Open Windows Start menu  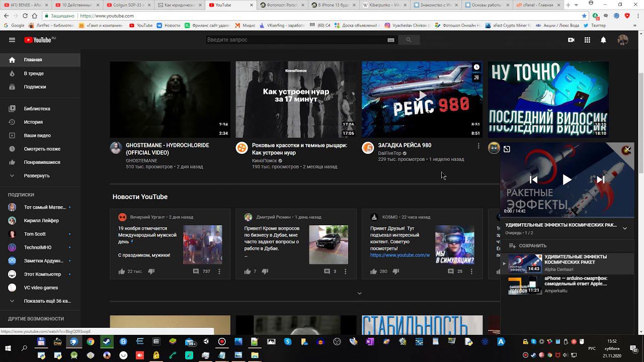click(x=8, y=348)
